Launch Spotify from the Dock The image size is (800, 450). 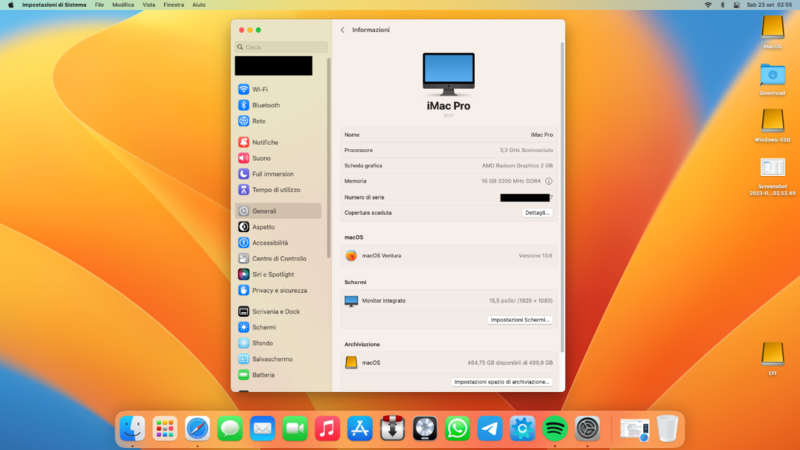point(555,429)
